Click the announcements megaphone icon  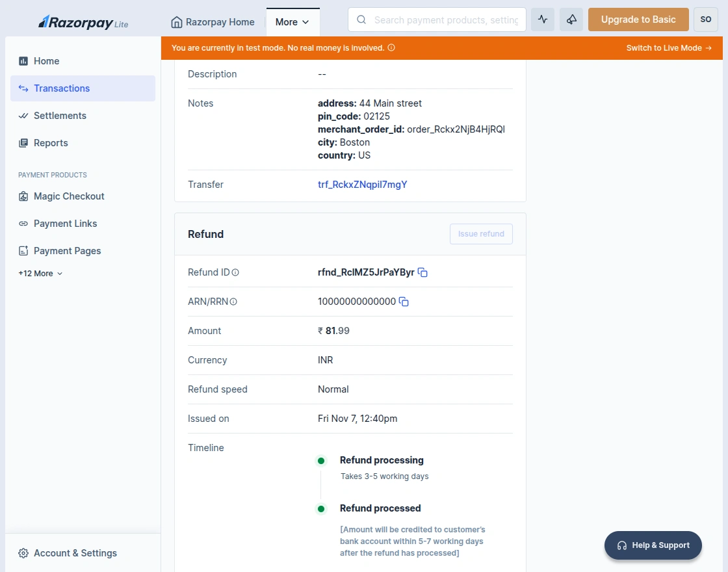click(571, 19)
